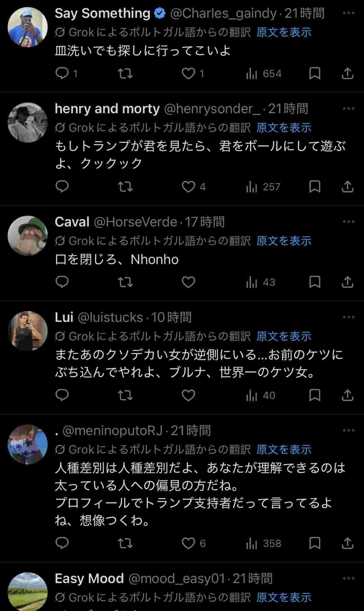The height and width of the screenshot is (611, 364).
Task: Open Caval's profile avatar
Action: pos(28,236)
